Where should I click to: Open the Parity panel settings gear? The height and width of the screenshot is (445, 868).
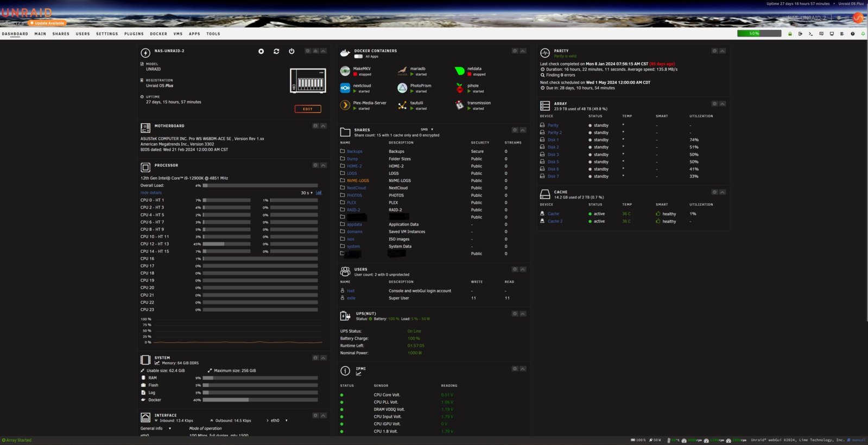tap(715, 51)
